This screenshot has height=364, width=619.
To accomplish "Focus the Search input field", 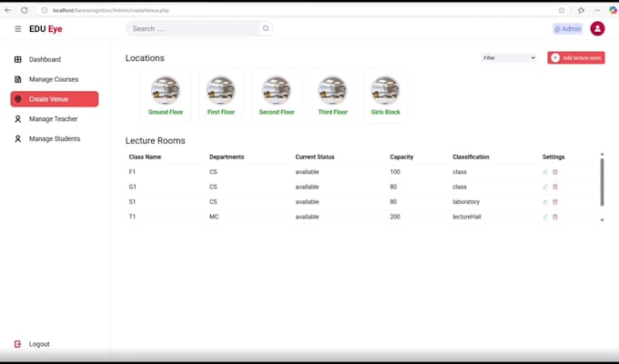I will [x=193, y=29].
